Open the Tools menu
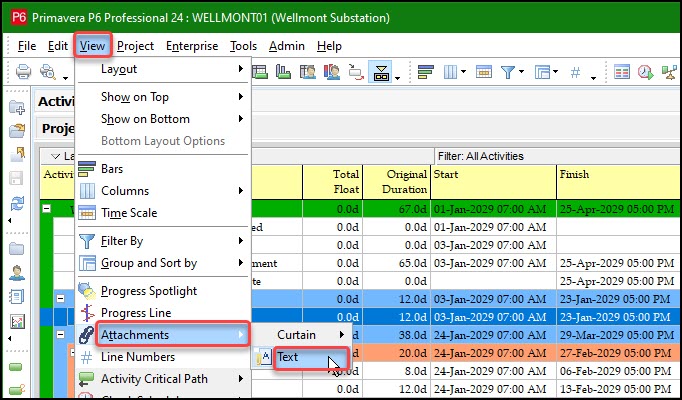Image resolution: width=682 pixels, height=400 pixels. pyautogui.click(x=243, y=46)
